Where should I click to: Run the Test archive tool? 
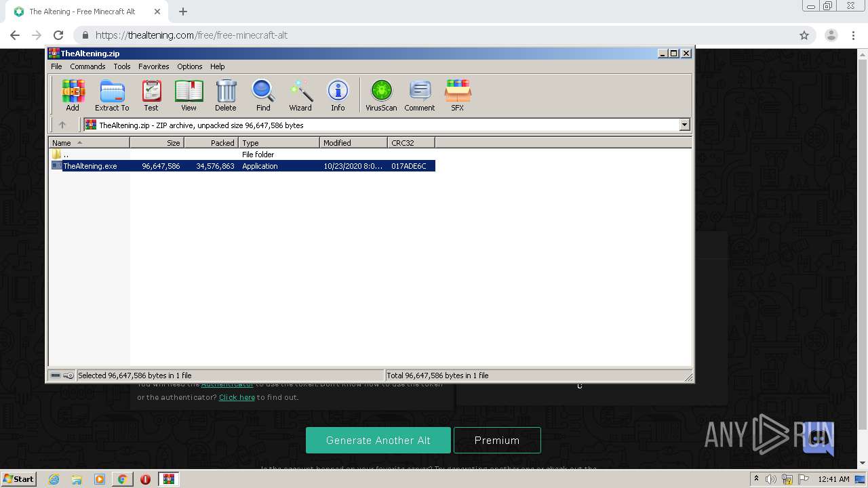pyautogui.click(x=151, y=95)
